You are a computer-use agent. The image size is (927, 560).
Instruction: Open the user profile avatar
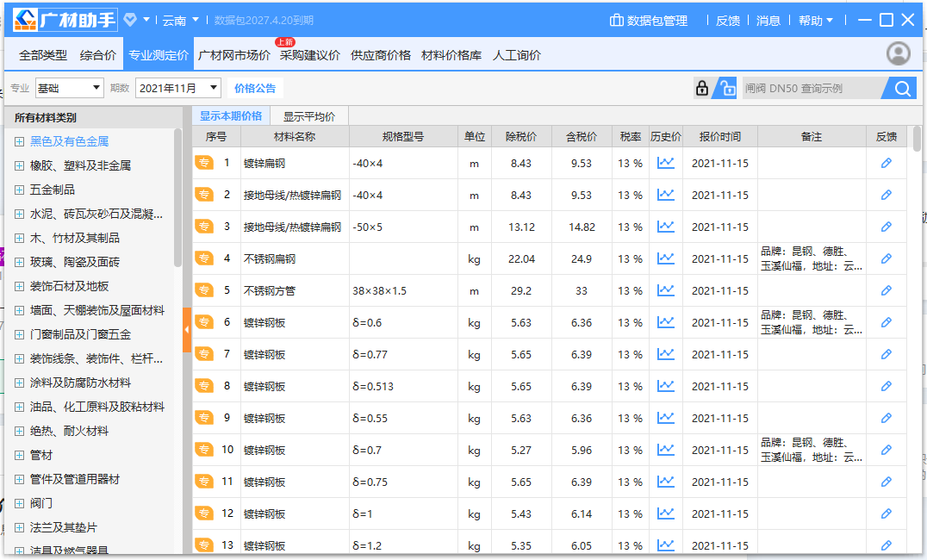(x=898, y=53)
